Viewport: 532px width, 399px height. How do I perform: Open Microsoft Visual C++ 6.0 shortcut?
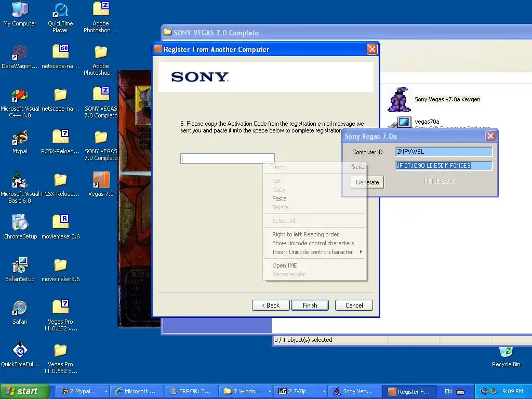(20, 102)
